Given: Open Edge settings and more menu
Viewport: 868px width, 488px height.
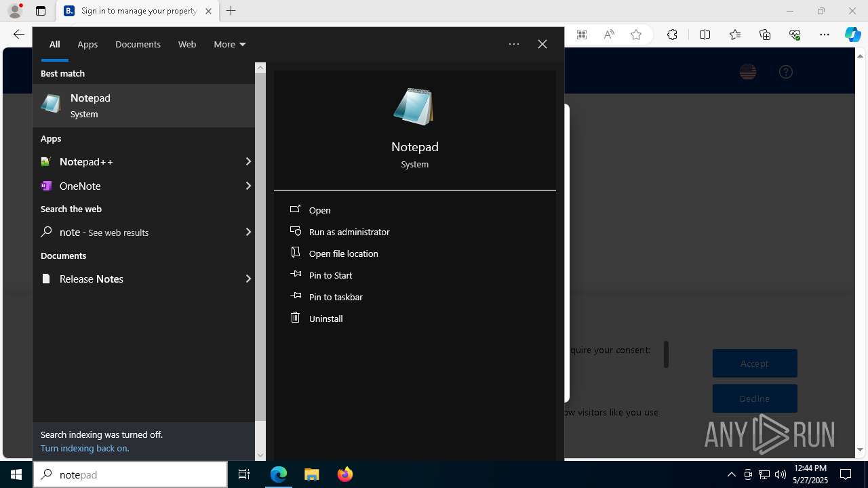Looking at the screenshot, I should 825,35.
